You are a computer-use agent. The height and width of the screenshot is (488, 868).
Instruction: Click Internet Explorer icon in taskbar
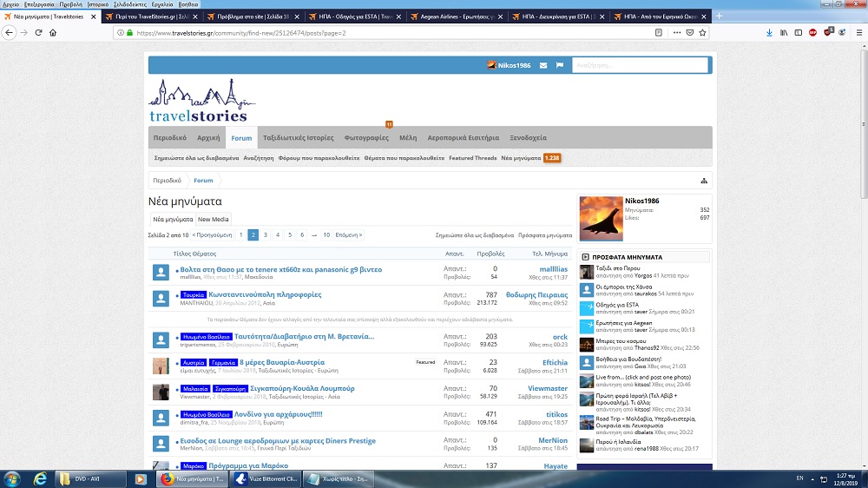point(40,478)
